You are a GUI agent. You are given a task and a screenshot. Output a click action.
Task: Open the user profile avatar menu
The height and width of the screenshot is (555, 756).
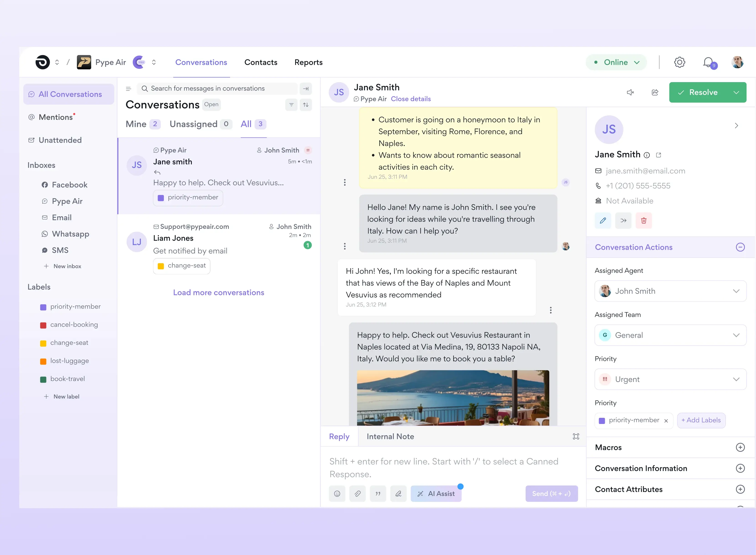[x=738, y=62]
